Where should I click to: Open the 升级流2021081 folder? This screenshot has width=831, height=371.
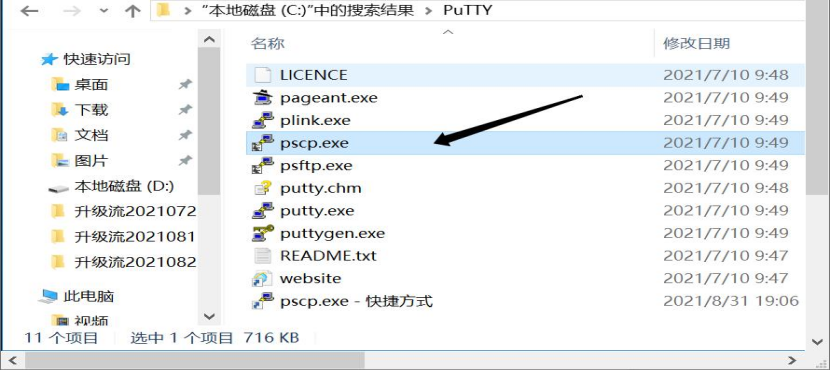pos(135,236)
